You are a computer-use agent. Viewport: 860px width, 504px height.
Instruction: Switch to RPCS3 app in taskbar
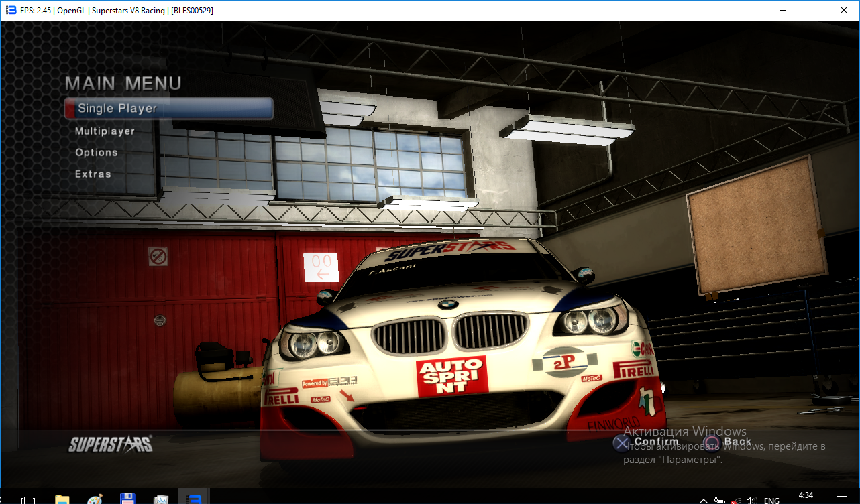[x=194, y=499]
